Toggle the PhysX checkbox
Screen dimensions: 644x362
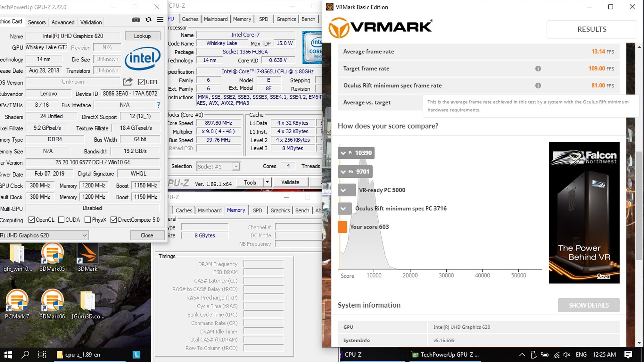(88, 220)
